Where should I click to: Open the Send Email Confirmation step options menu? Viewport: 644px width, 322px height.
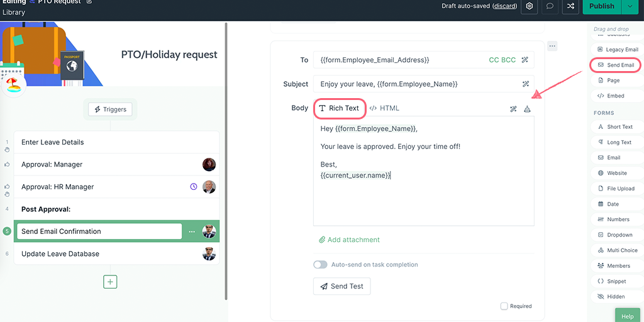coord(192,231)
